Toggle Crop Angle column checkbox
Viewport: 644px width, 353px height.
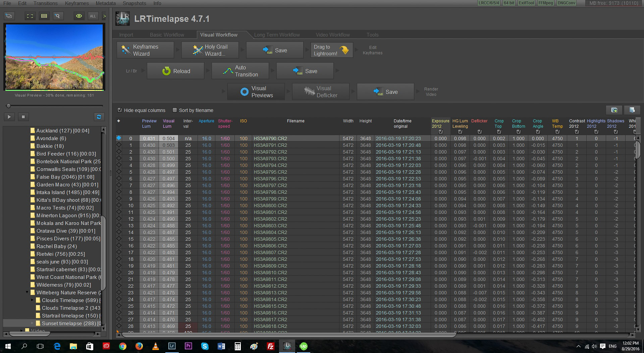(538, 132)
